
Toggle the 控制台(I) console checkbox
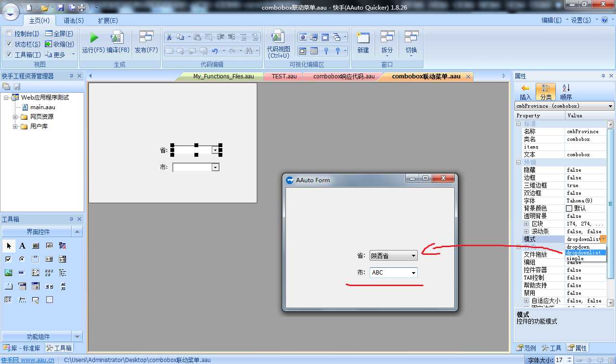[9, 34]
